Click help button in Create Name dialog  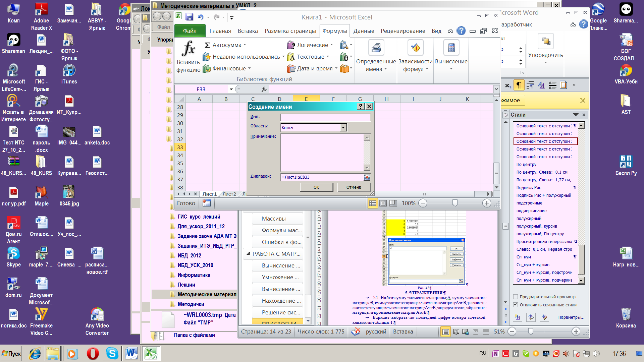pyautogui.click(x=361, y=106)
